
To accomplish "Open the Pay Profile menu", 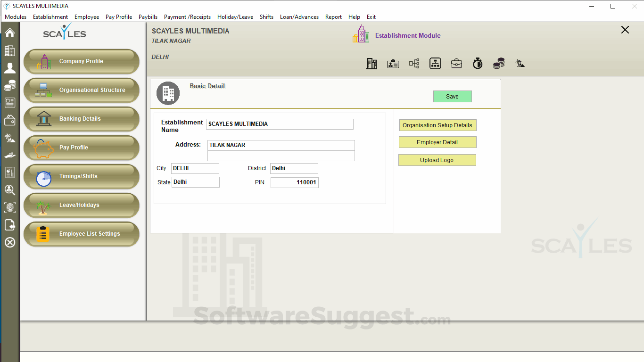I will click(119, 17).
